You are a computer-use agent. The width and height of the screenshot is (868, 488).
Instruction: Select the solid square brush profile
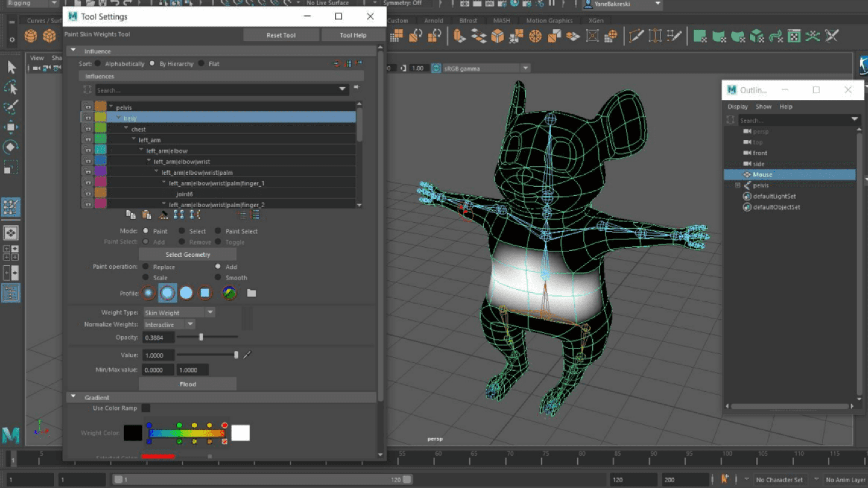tap(205, 293)
